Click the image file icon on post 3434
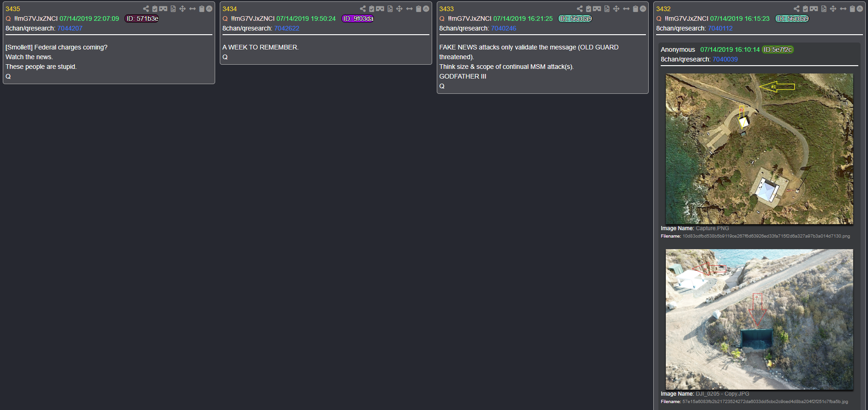This screenshot has height=410, width=868. tap(390, 9)
